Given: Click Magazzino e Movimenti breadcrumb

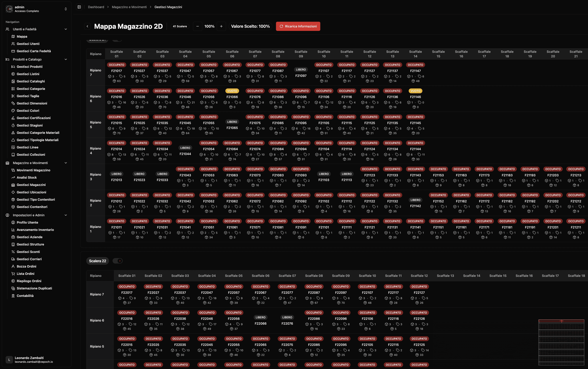Looking at the screenshot, I should [129, 7].
